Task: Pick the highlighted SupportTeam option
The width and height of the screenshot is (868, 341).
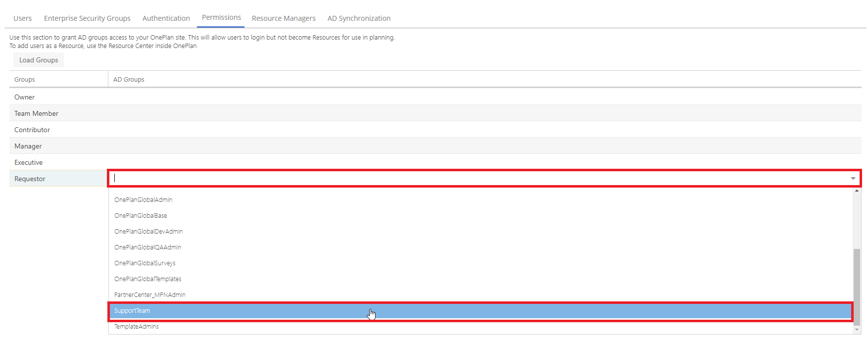Action: (481, 311)
